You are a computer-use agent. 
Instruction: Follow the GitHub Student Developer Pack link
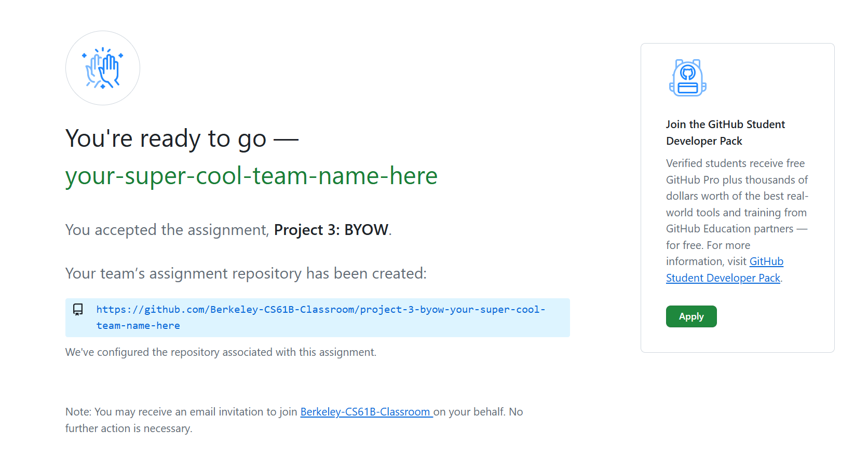tap(723, 278)
